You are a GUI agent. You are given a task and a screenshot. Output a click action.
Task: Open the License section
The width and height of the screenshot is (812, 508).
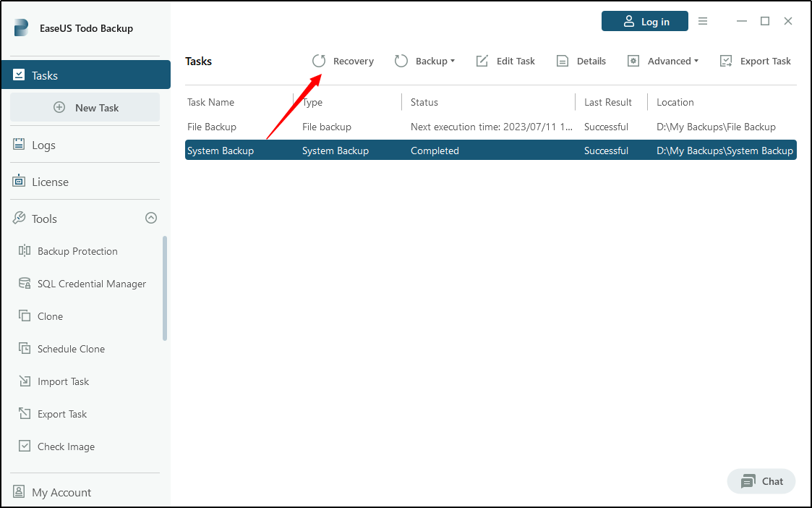[48, 182]
